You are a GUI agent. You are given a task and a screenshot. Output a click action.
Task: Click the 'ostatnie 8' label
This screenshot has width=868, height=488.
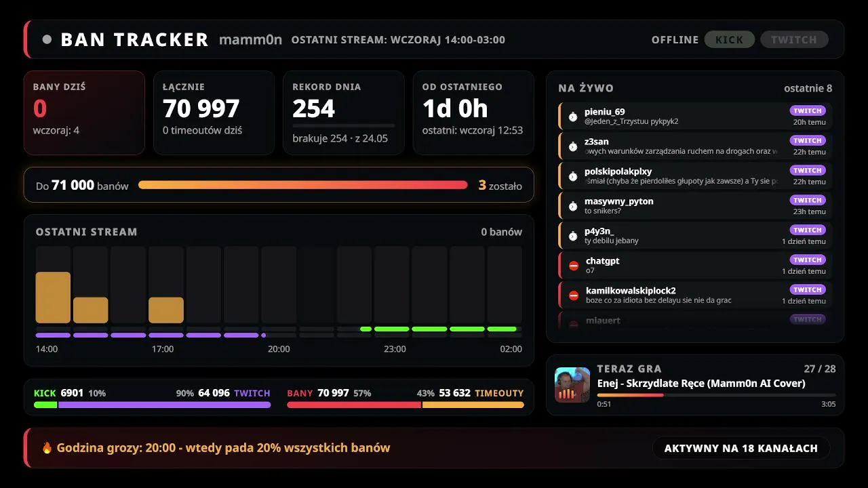[x=808, y=88]
